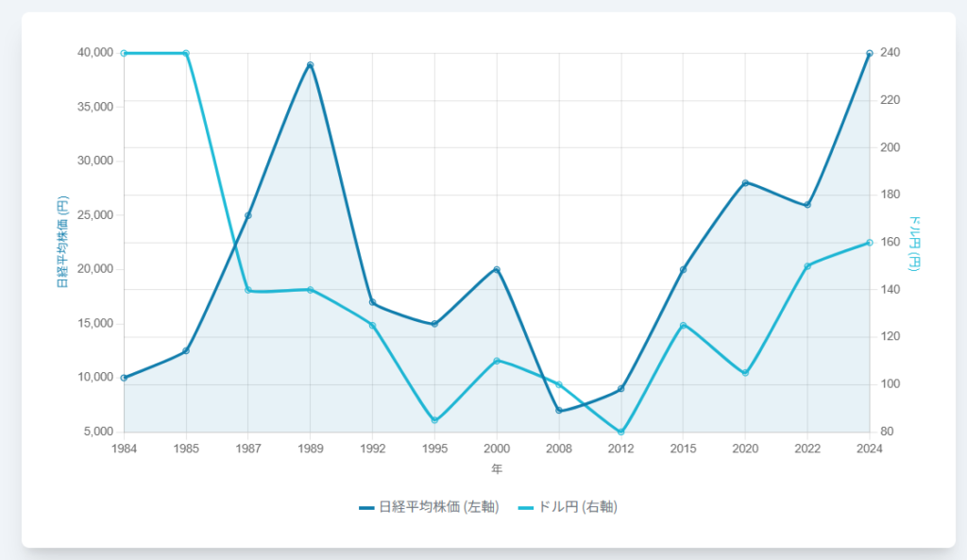Select the 2024 ドル円 data point at 160

pyautogui.click(x=869, y=243)
